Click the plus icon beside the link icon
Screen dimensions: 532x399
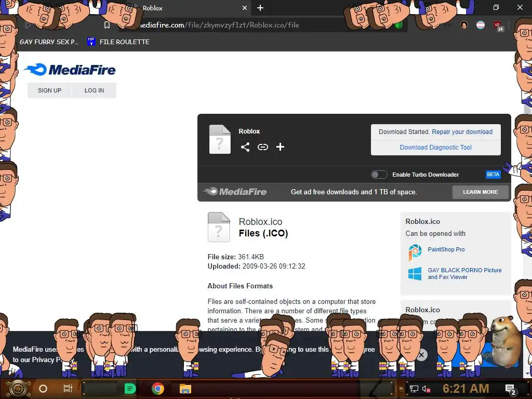[x=280, y=147]
